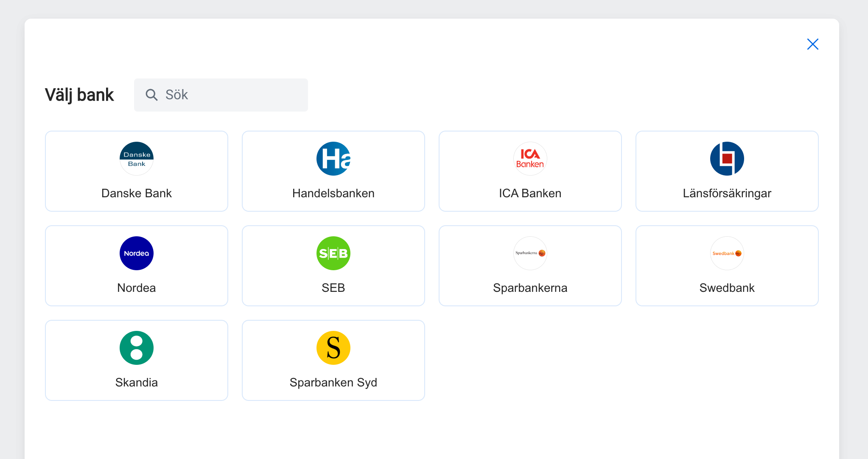The height and width of the screenshot is (459, 868).
Task: Close the bank selection dialog
Action: click(x=812, y=44)
